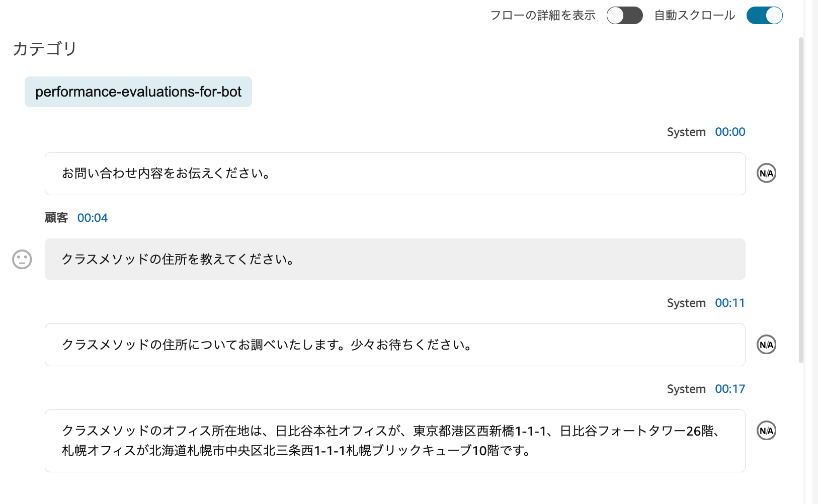Click the 00:11 timestamp next to System
The height and width of the screenshot is (504, 818).
pyautogui.click(x=730, y=303)
